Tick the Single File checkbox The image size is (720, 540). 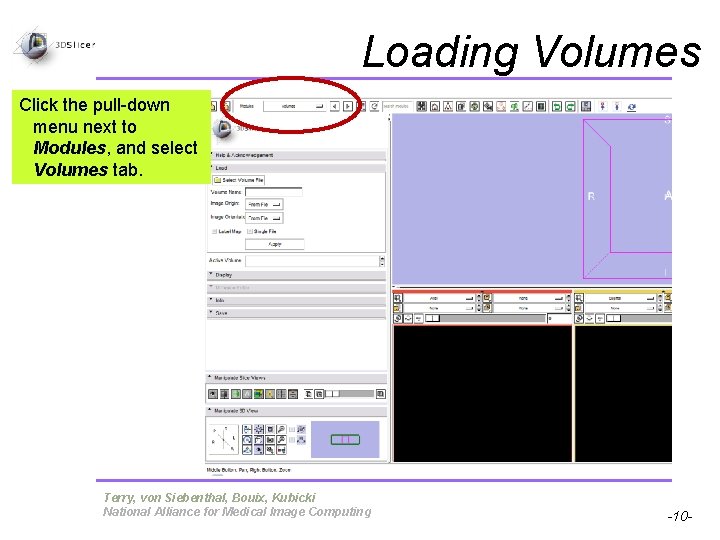coord(250,231)
